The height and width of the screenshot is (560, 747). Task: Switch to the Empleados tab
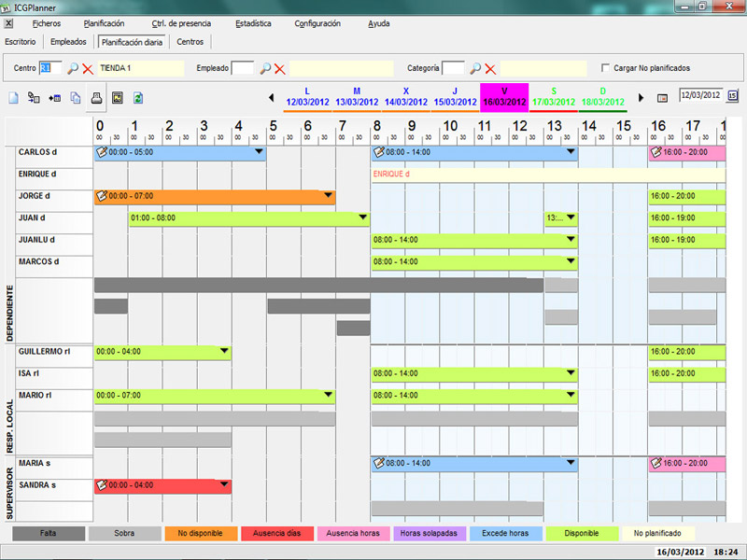pos(68,42)
